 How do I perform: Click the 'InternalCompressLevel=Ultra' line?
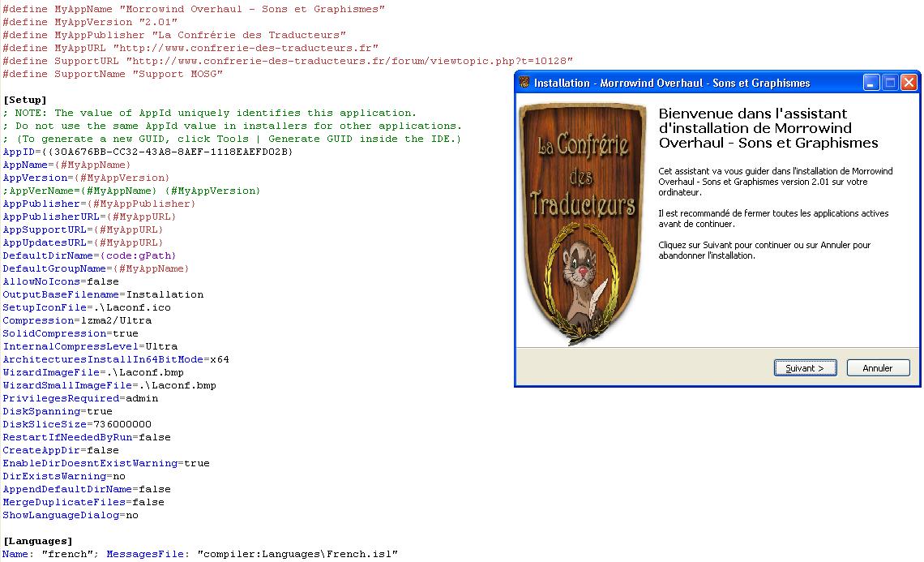tap(90, 346)
